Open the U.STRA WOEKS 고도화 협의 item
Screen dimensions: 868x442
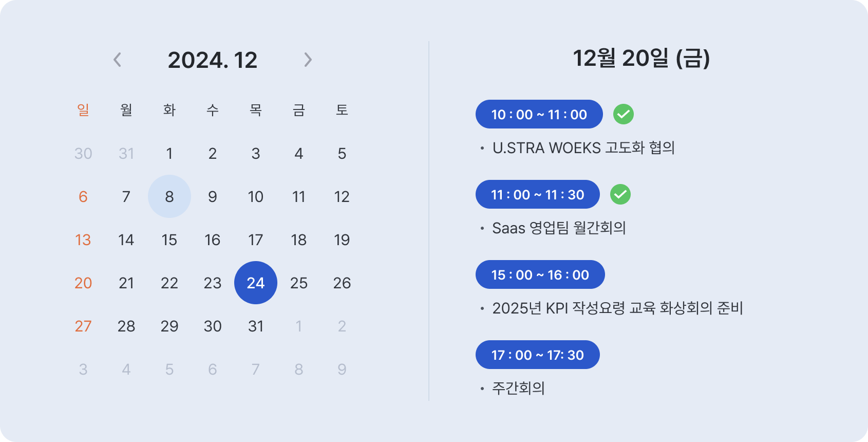click(583, 148)
